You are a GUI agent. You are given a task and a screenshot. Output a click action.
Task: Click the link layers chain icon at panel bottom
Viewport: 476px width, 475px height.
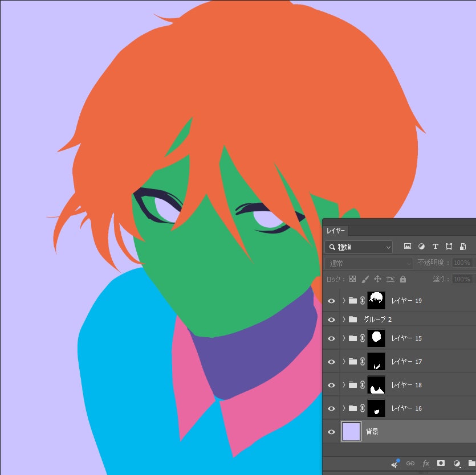tap(410, 463)
